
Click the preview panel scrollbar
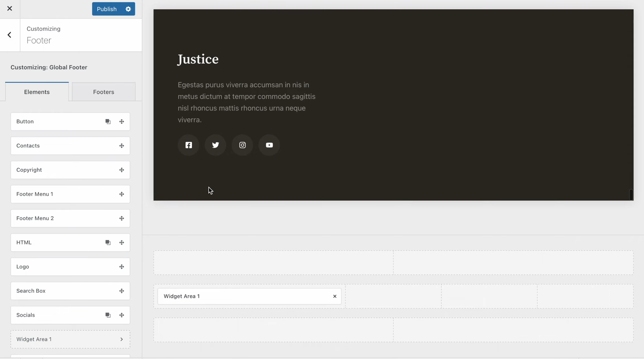pyautogui.click(x=631, y=195)
